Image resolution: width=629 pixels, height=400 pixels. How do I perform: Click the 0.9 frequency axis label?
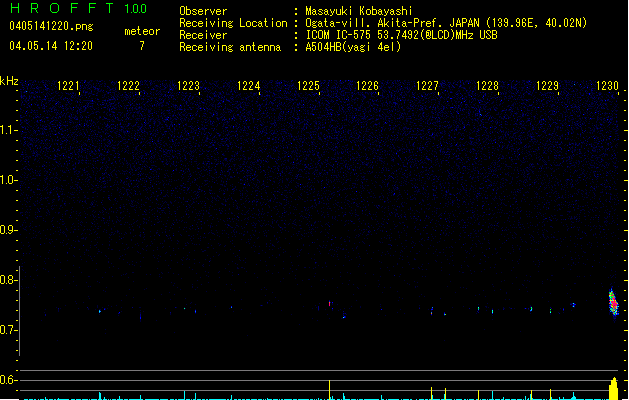pyautogui.click(x=8, y=230)
